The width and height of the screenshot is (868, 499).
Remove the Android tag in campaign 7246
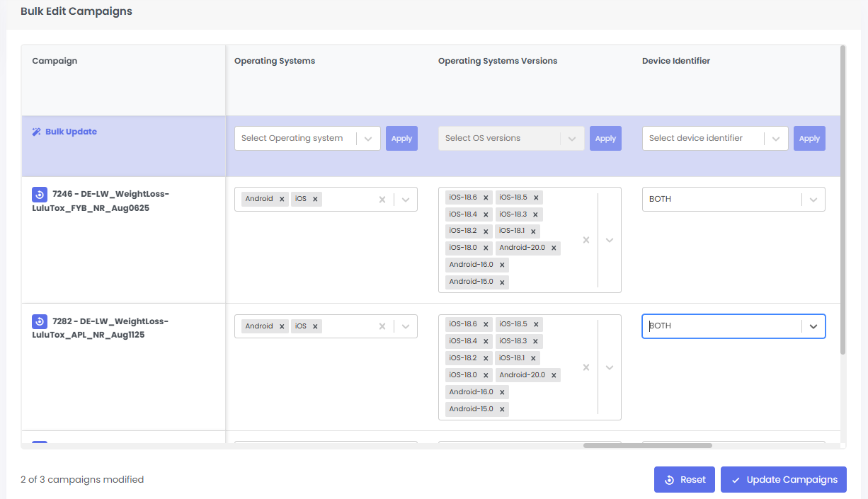point(282,200)
